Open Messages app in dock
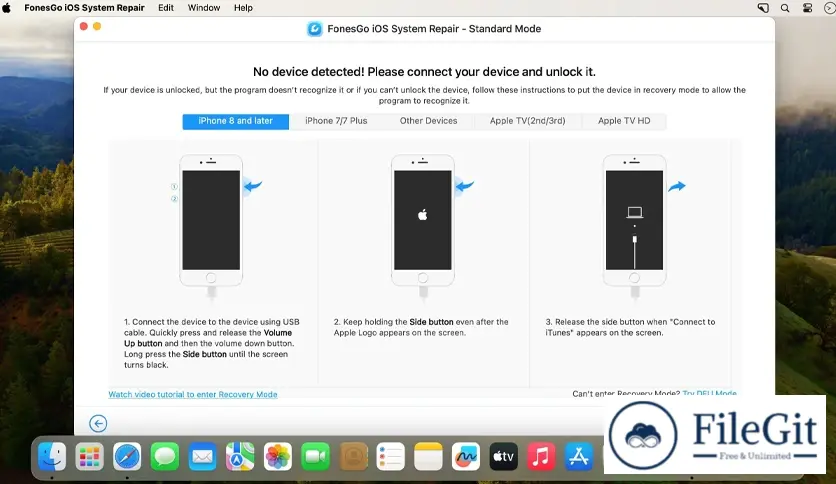 [165, 457]
